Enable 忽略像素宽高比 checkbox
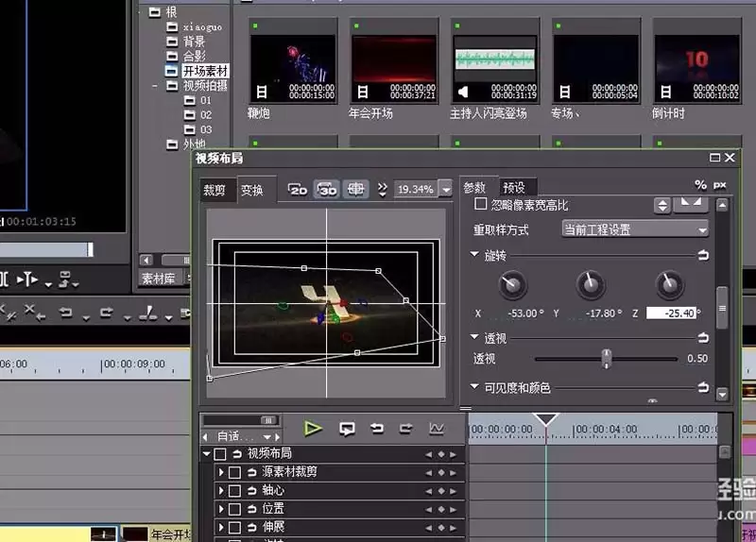This screenshot has width=756, height=542. [480, 204]
